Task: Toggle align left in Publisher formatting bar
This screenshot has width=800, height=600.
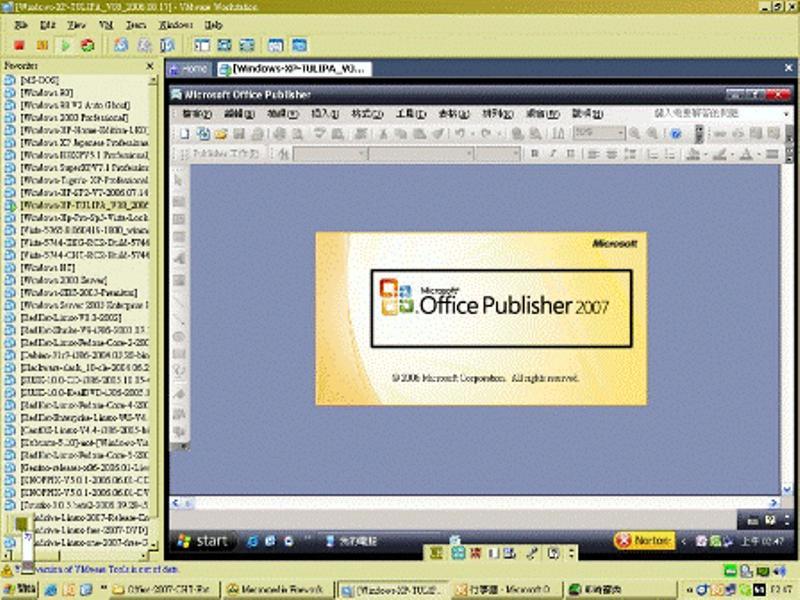Action: pyautogui.click(x=593, y=154)
